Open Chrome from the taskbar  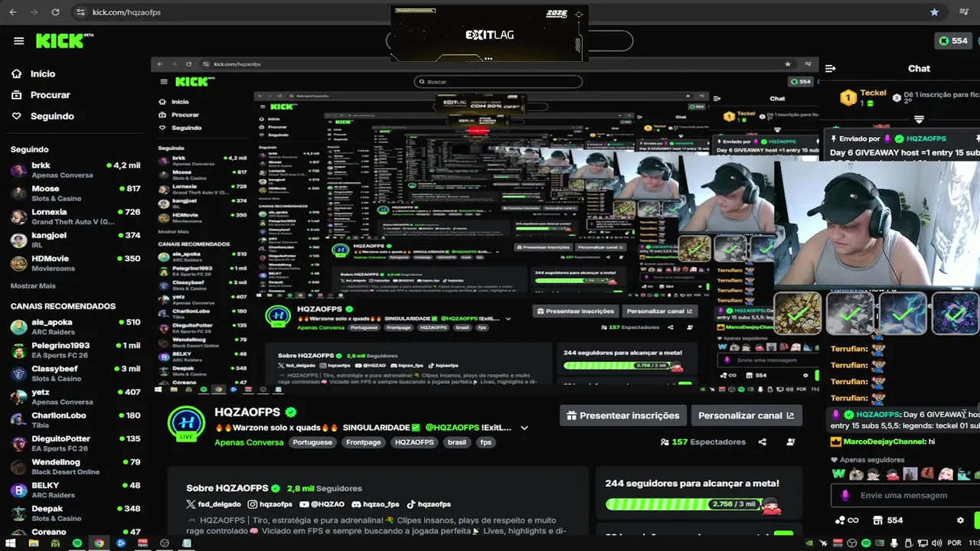pos(99,543)
